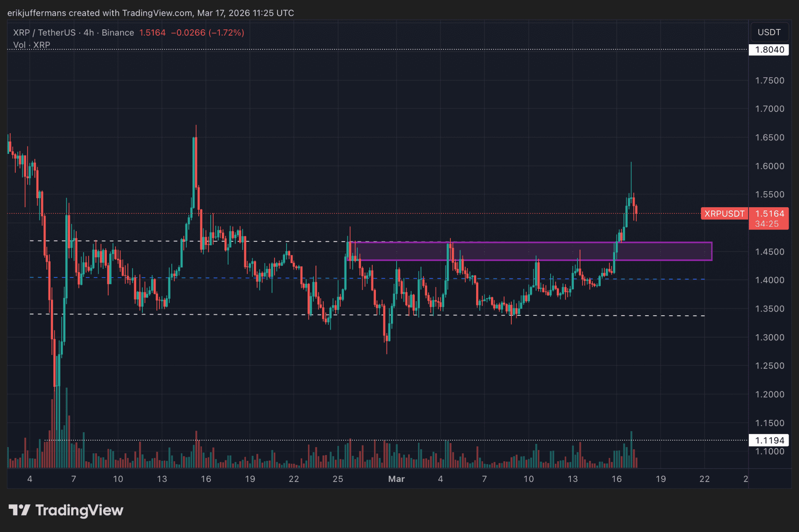Viewport: 799px width, 532px height.
Task: Click the Binance exchange label
Action: pos(118,33)
